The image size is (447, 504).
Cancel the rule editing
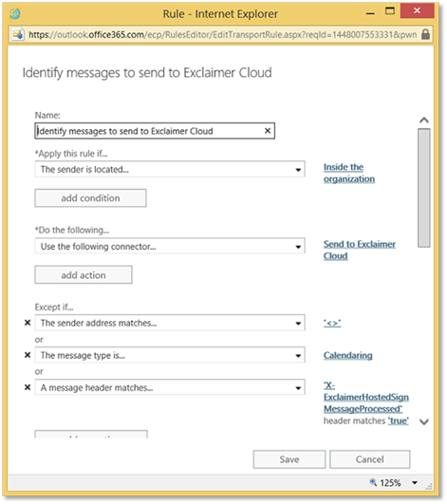pos(370,459)
